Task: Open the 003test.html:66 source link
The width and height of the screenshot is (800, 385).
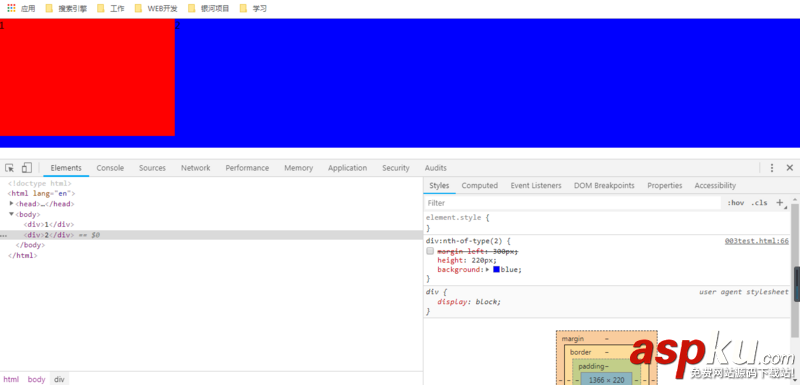Action: (x=757, y=241)
